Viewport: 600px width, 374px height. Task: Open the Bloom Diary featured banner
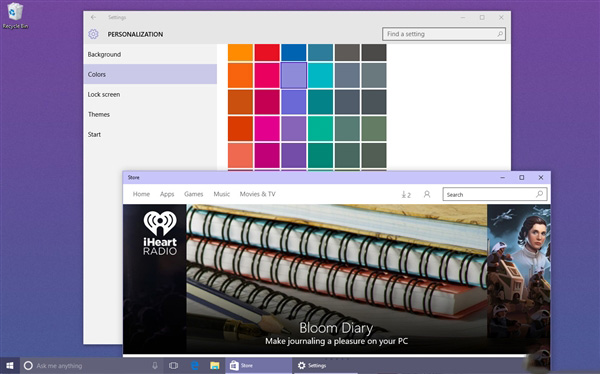pyautogui.click(x=336, y=279)
